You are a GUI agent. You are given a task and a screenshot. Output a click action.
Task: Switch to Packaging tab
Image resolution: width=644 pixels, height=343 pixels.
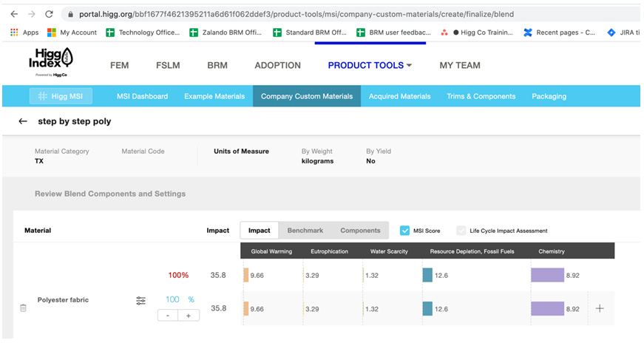pos(549,96)
